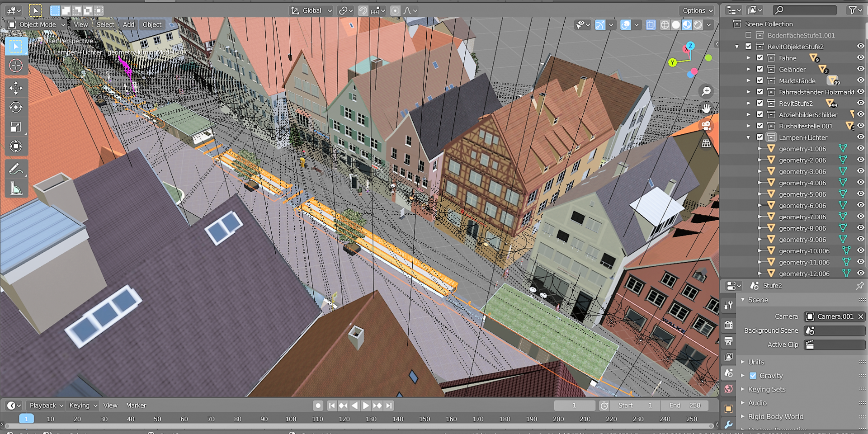The height and width of the screenshot is (434, 868).
Task: Activate the 3D Cursor tool
Action: click(x=16, y=66)
